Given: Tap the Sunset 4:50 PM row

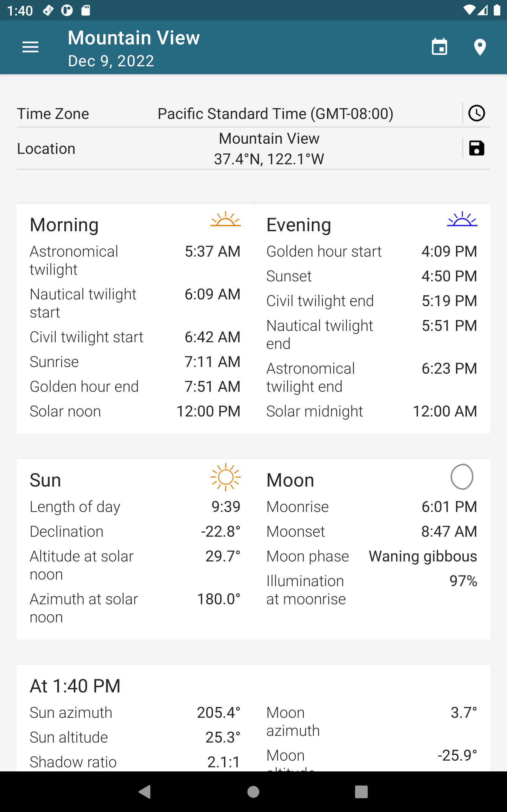Looking at the screenshot, I should coord(371,276).
